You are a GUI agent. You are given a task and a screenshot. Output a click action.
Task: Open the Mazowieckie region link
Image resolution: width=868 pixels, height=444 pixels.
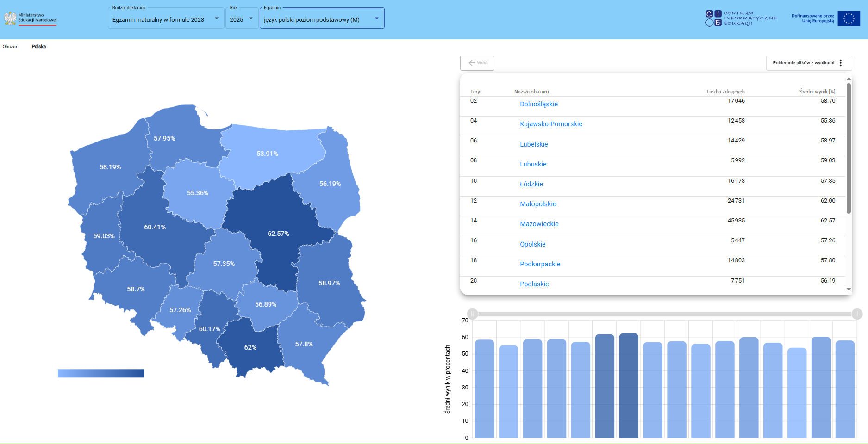point(539,224)
